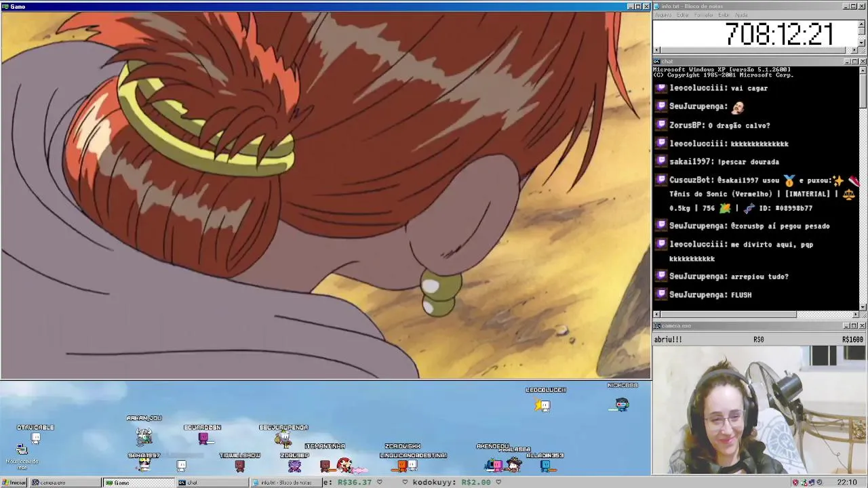868x488 pixels.
Task: Open the Ajuda menu in Bloco de notas
Action: point(741,15)
